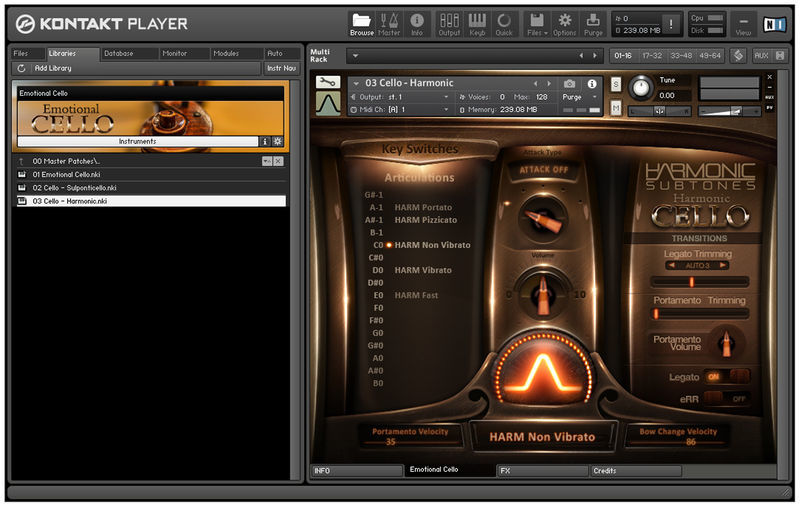Viewport: 800px width, 507px height.
Task: Go to previous instrument arrow in header
Action: click(535, 84)
